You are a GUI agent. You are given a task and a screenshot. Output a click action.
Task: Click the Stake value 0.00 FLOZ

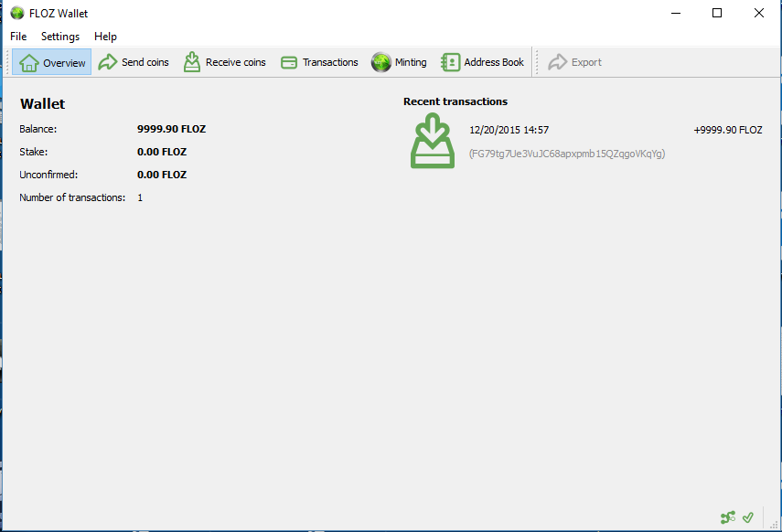(x=162, y=152)
